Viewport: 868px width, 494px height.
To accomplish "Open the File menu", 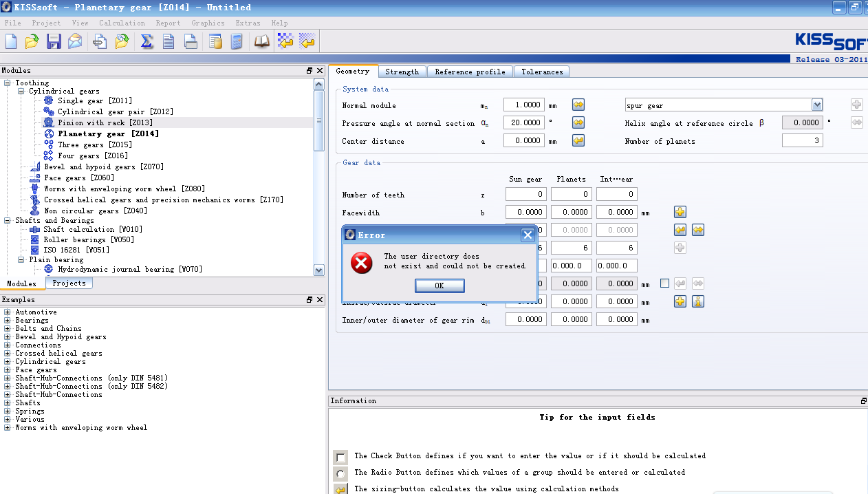I will (12, 23).
